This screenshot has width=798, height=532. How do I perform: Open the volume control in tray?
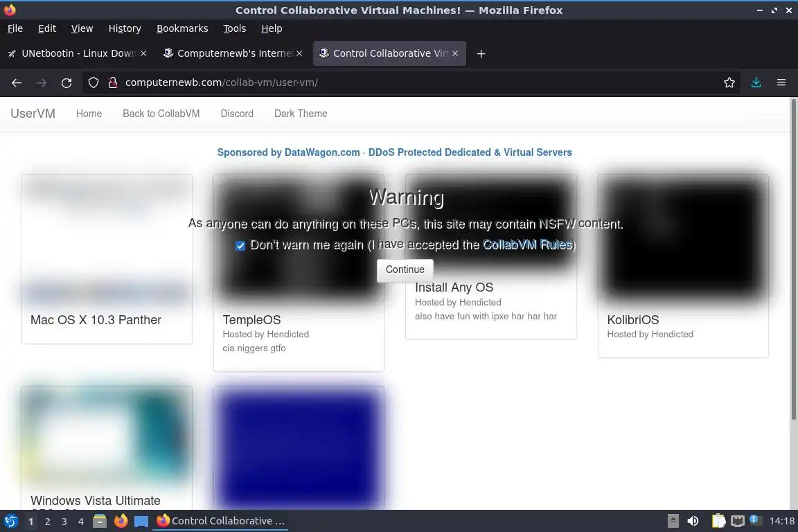click(693, 521)
